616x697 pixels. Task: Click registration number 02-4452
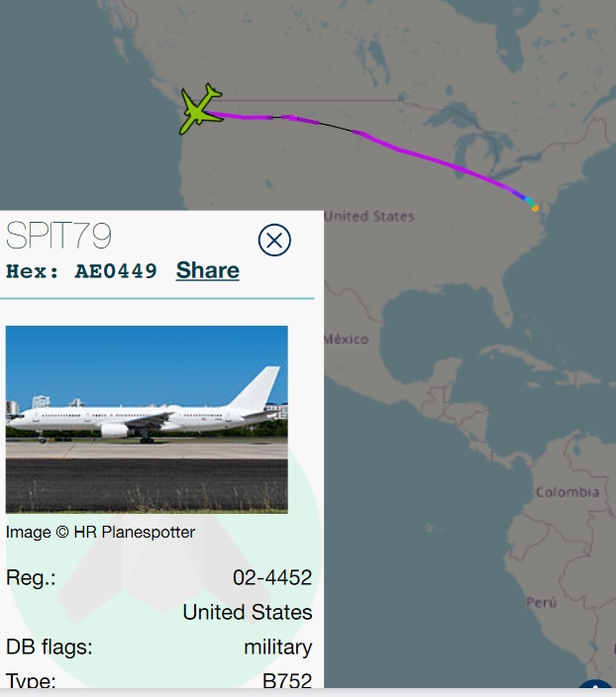click(272, 577)
